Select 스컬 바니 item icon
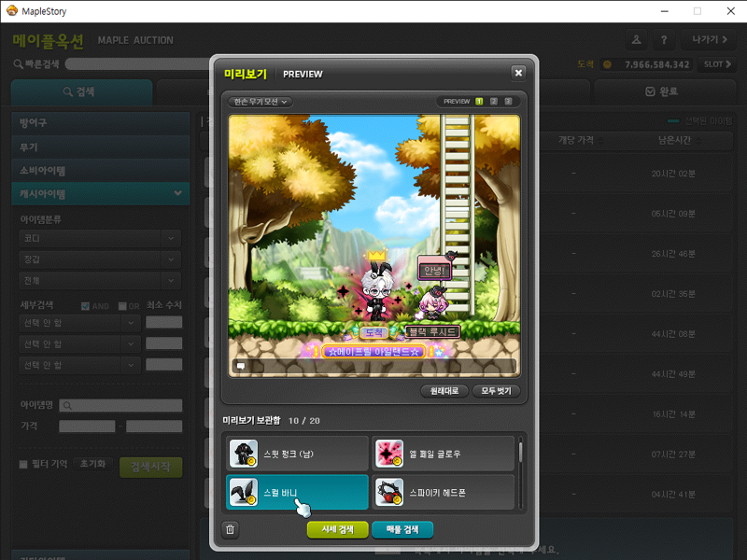Screen dimensions: 747x560 [244, 492]
